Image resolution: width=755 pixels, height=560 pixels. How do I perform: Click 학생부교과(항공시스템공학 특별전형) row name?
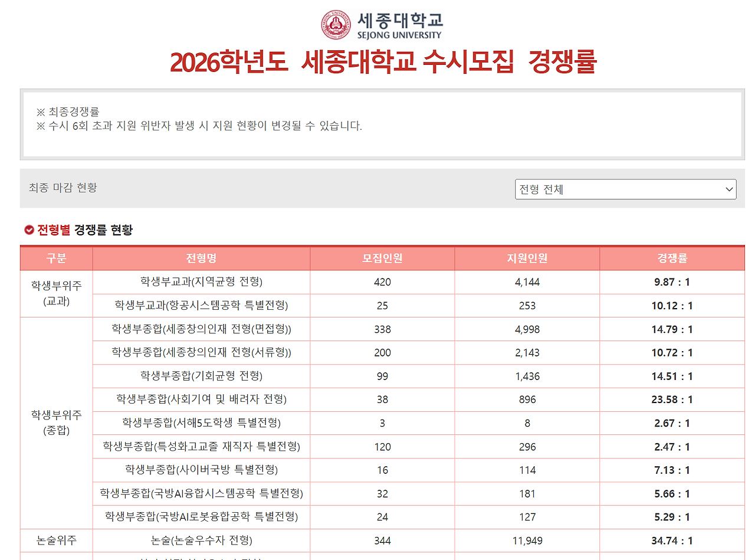pos(201,306)
